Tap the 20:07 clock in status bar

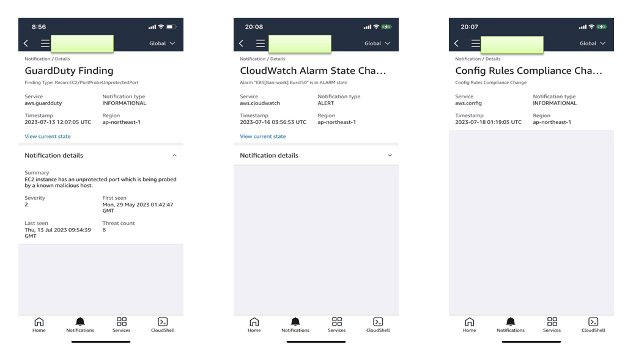(x=469, y=27)
